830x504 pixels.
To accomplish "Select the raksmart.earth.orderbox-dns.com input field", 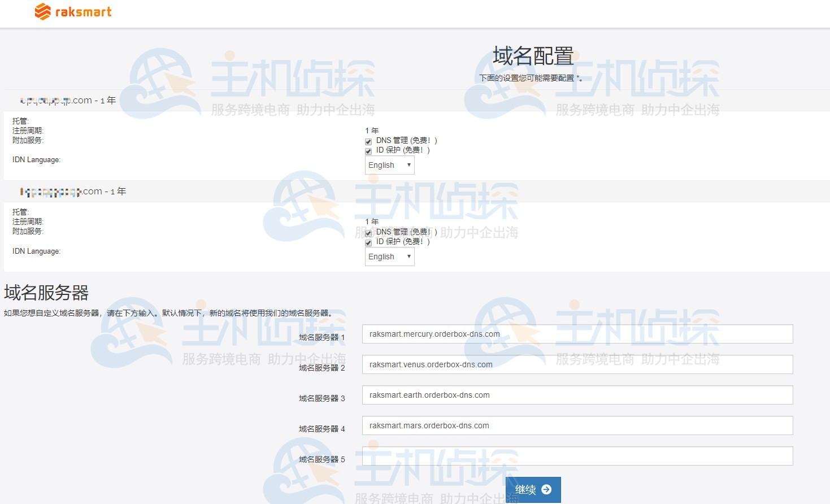I will coord(576,394).
